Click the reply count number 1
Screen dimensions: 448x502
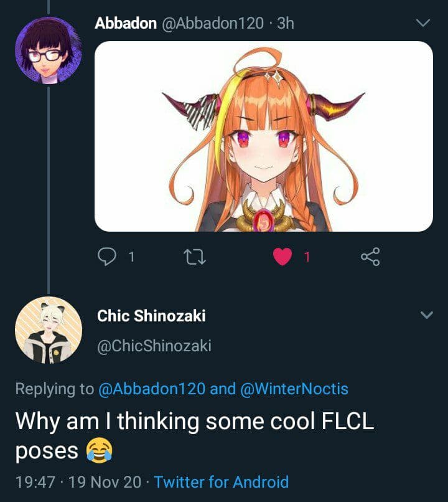(131, 257)
